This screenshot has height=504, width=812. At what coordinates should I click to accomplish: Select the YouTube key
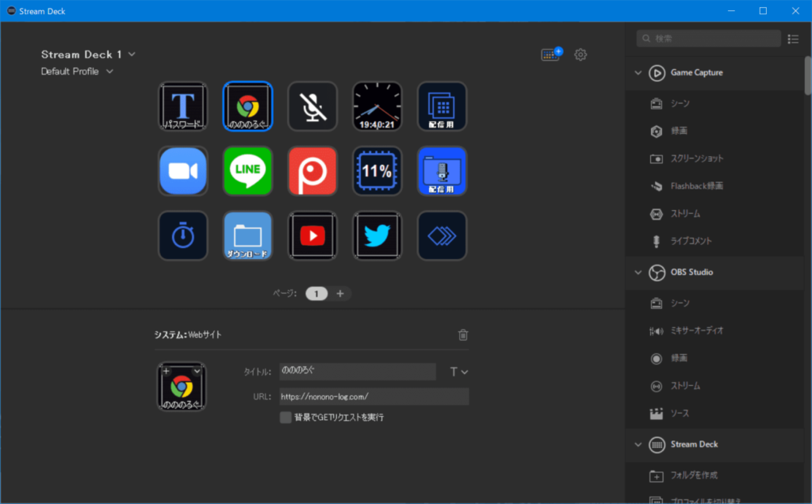tap(312, 235)
